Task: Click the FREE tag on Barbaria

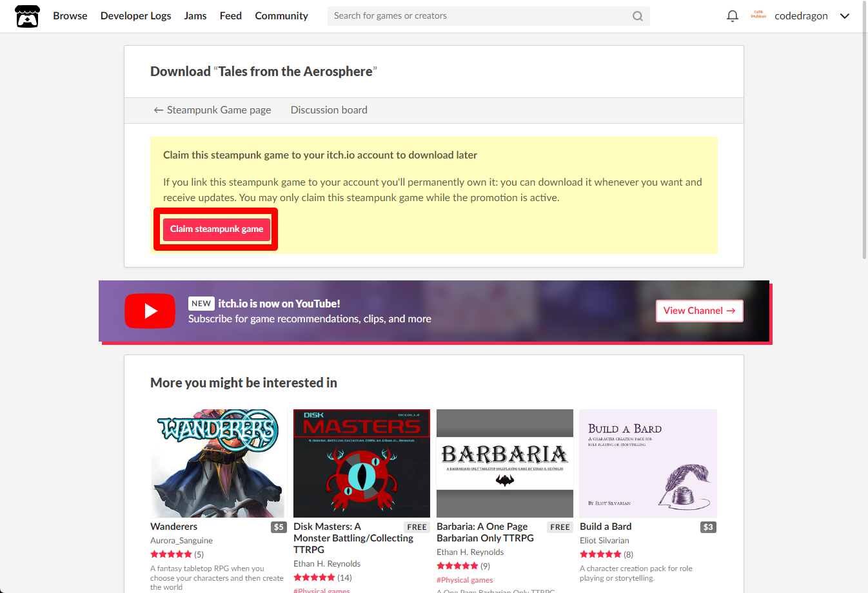Action: tap(560, 527)
